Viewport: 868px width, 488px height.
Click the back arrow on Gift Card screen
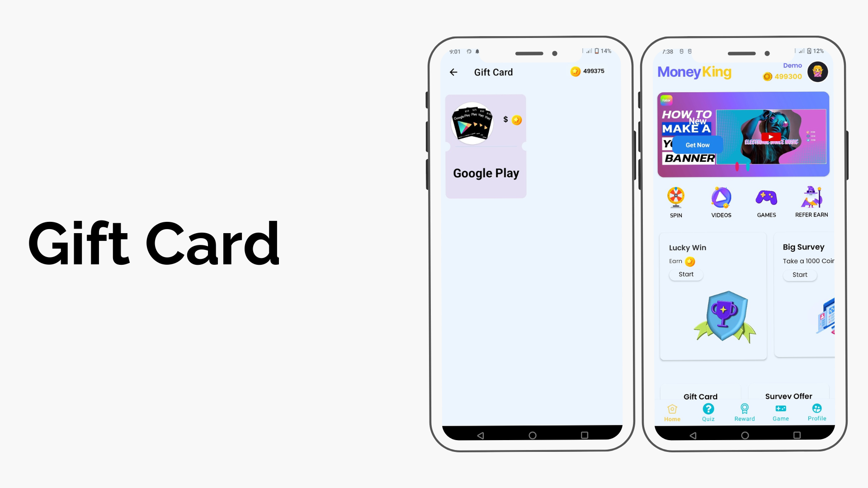click(x=454, y=72)
